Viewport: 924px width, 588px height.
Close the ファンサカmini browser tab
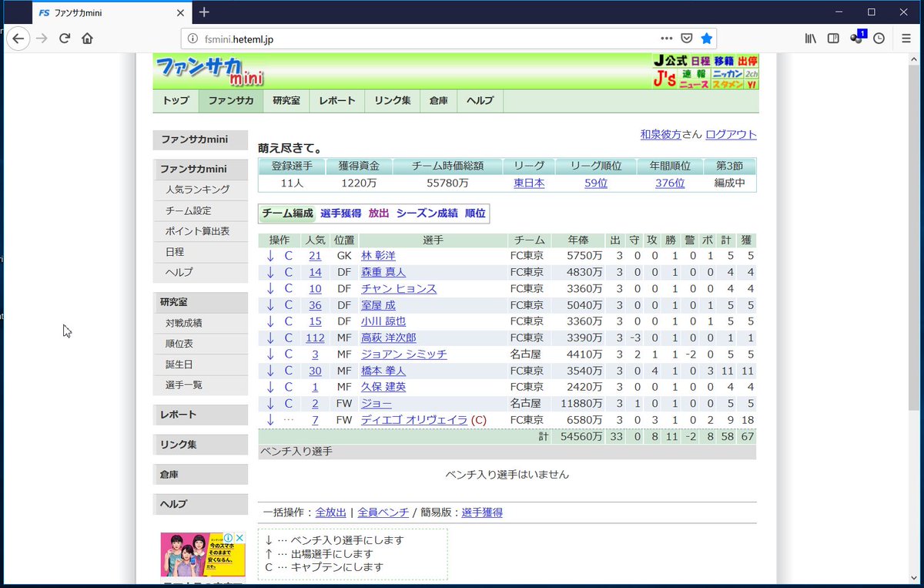point(181,13)
